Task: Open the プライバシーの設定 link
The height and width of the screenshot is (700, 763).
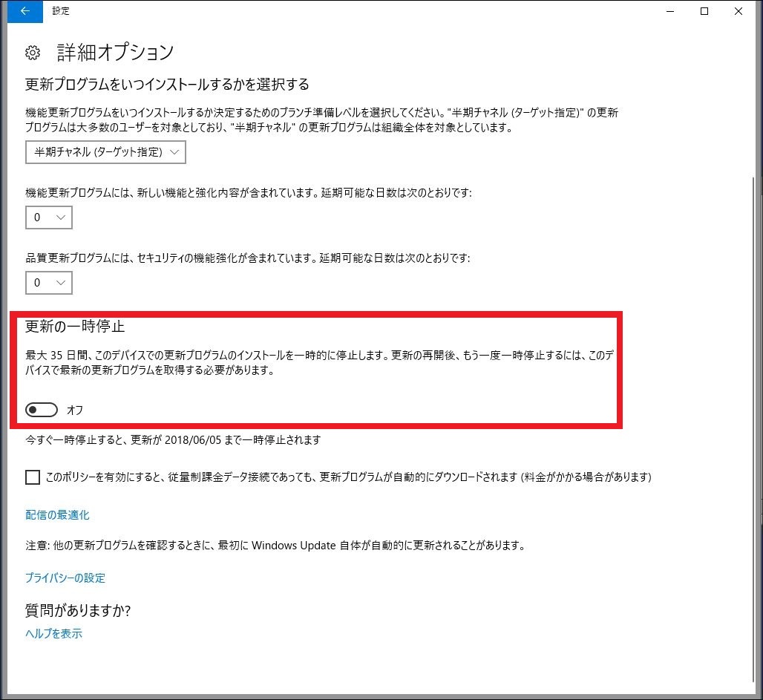Action: click(65, 578)
